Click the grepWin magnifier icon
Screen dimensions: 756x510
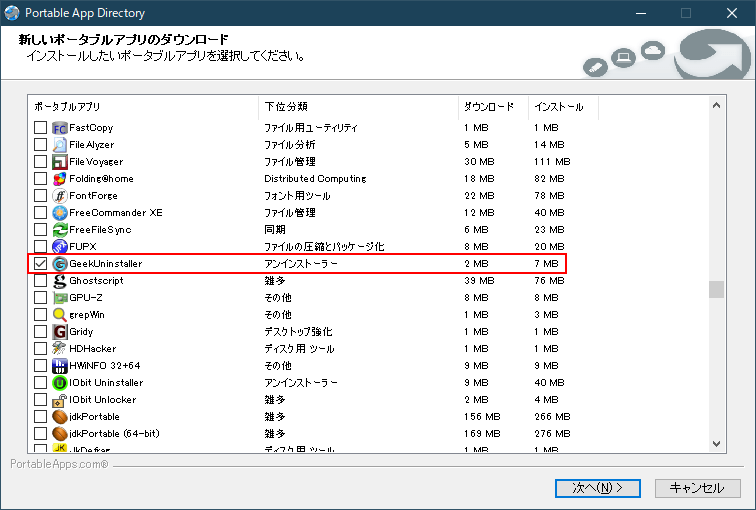59,315
